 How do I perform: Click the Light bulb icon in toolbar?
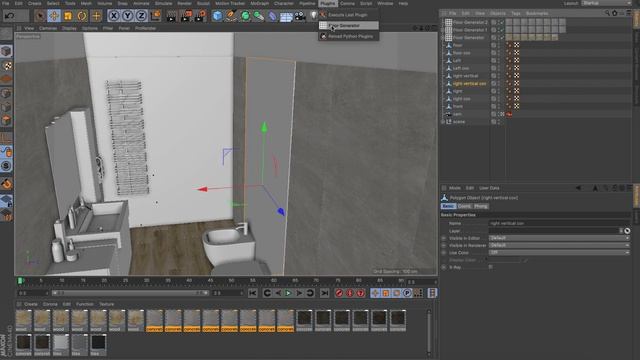tap(313, 16)
